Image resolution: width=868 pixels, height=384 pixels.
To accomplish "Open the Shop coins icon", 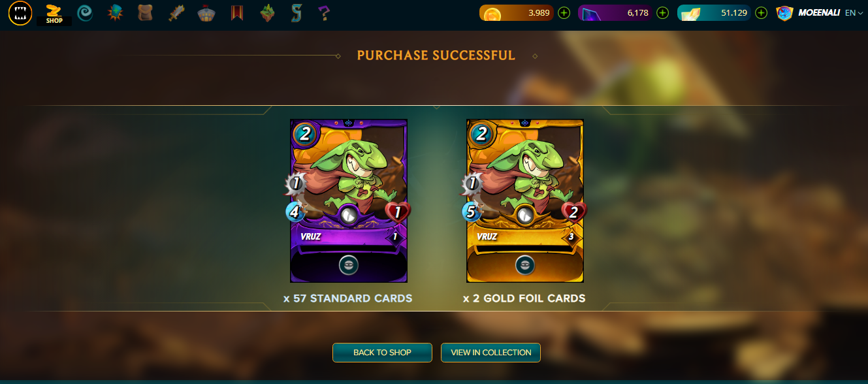I will pos(54,13).
